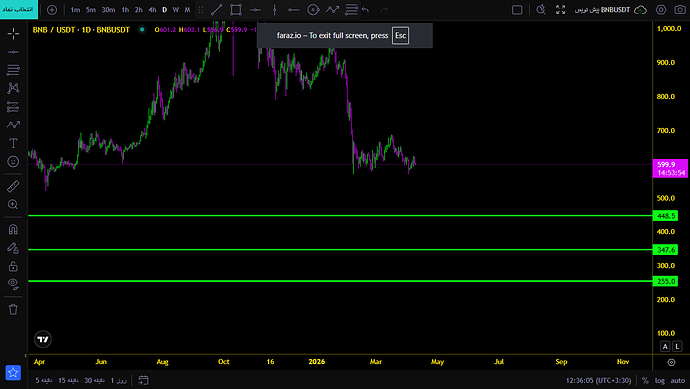Take a chart snapshot with camera icon

(x=680, y=10)
